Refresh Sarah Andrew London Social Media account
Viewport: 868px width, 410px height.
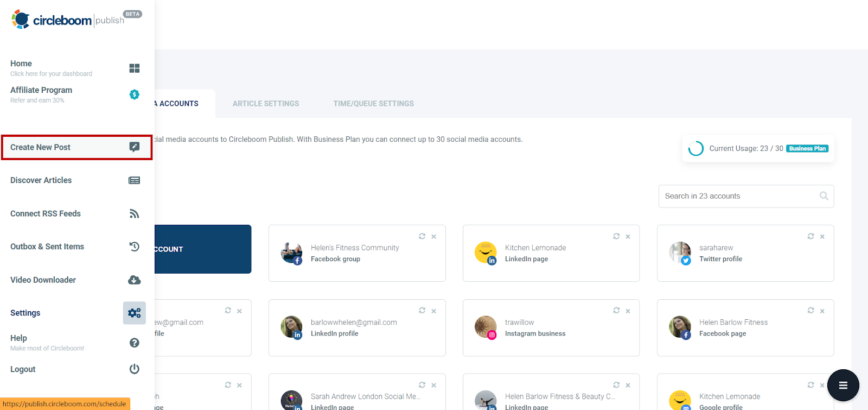click(x=422, y=385)
